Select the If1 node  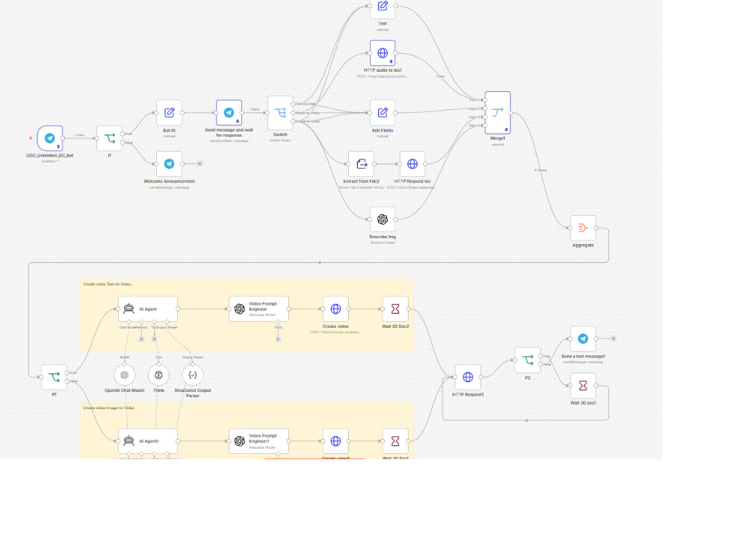(x=54, y=377)
